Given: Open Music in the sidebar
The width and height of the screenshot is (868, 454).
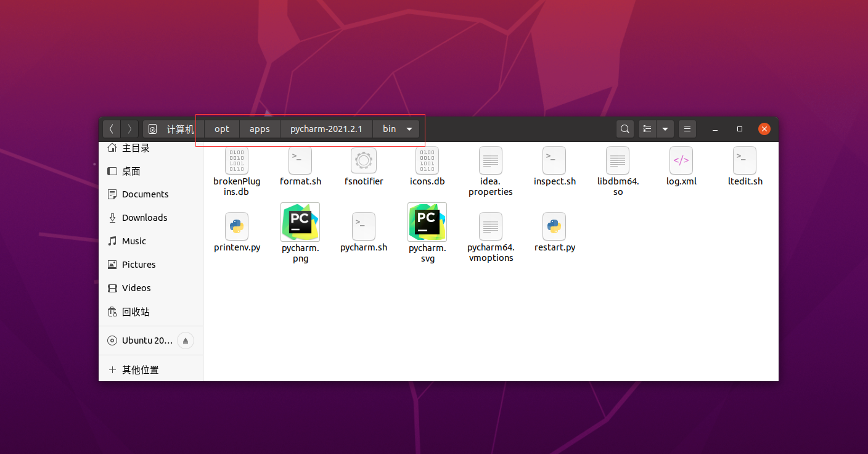Looking at the screenshot, I should coord(151,241).
